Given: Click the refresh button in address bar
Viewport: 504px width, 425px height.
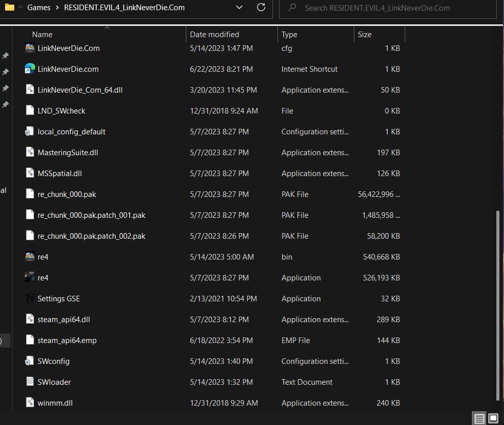Looking at the screenshot, I should point(261,8).
